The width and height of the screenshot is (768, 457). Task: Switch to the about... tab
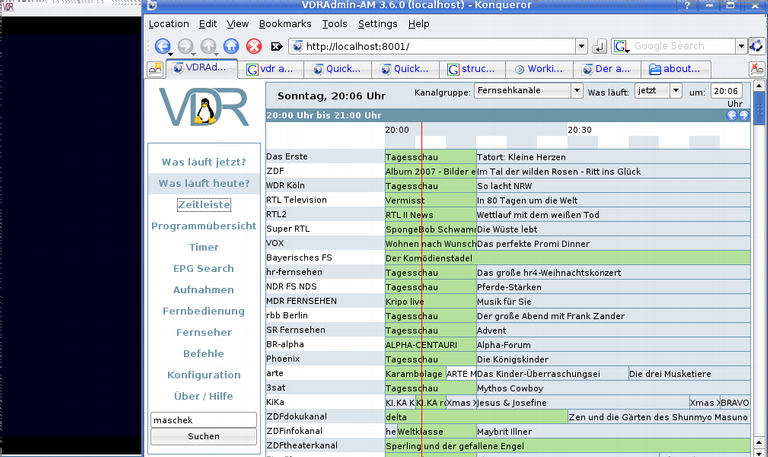676,69
